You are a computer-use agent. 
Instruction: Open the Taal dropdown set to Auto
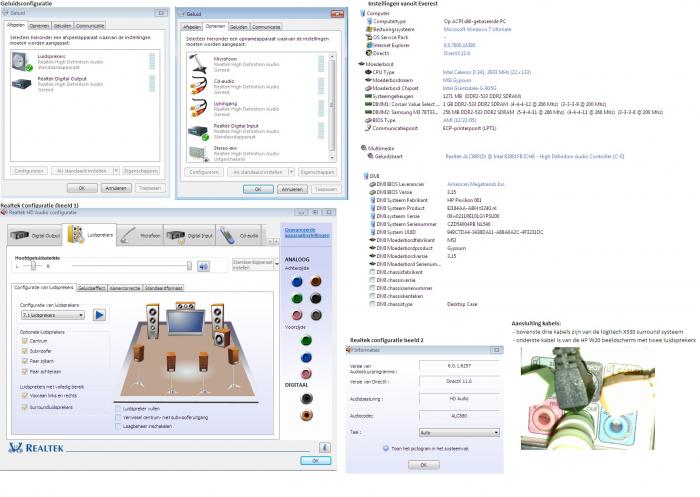pyautogui.click(x=459, y=432)
